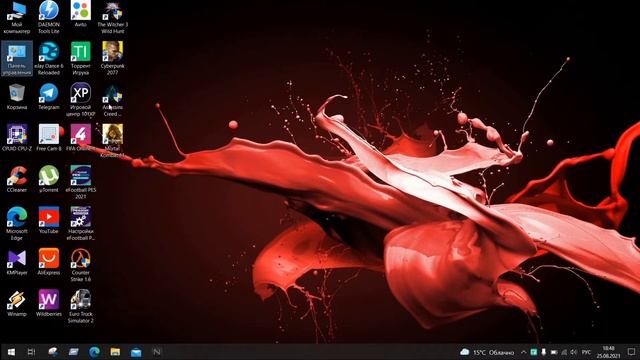Switch the РУС input language indicator
640x360 pixels.
[x=587, y=352]
